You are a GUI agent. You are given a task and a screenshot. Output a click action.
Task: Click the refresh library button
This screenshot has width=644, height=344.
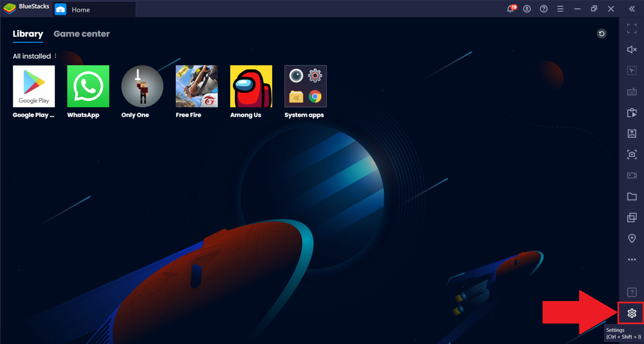(601, 34)
